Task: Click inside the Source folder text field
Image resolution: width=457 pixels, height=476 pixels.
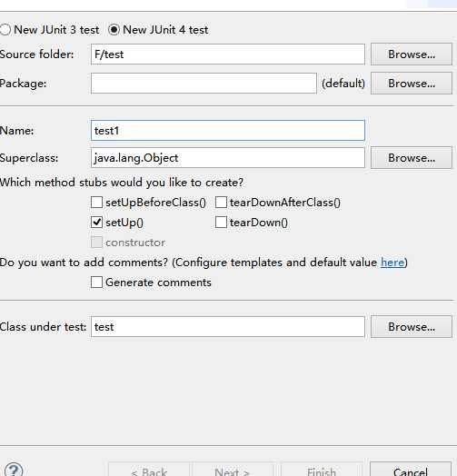Action: tap(228, 54)
